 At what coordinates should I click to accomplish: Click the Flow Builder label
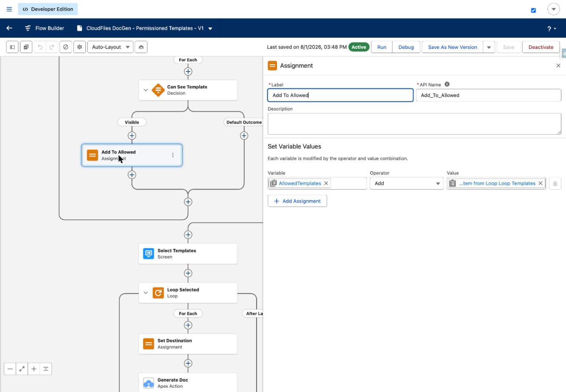point(50,28)
